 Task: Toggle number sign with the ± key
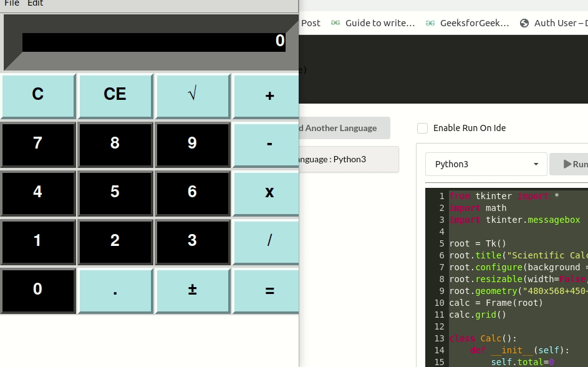point(192,290)
